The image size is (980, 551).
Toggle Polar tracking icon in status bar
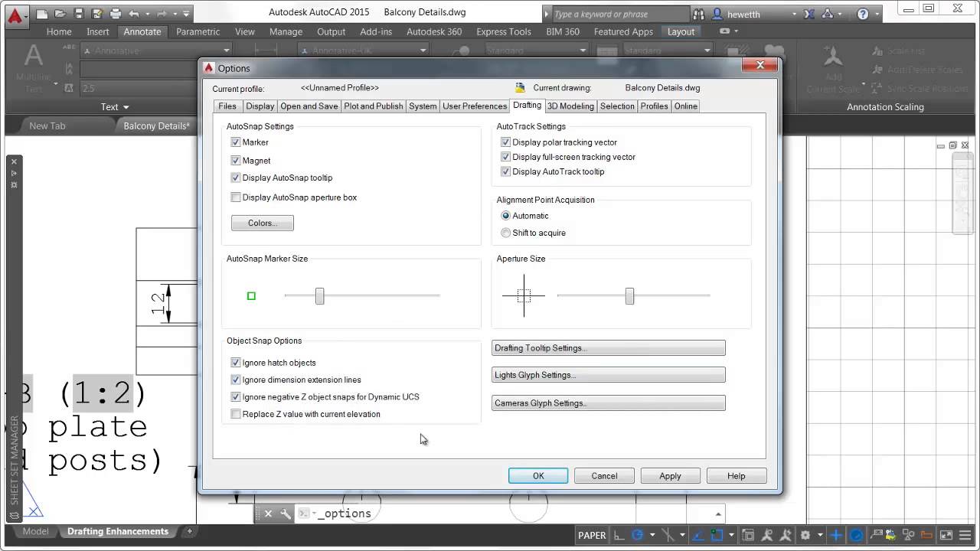tap(638, 535)
